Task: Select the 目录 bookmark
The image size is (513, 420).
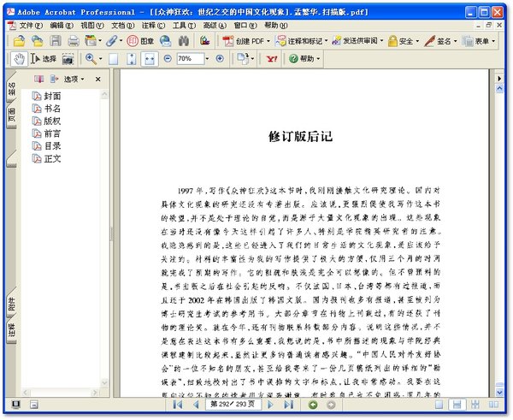Action: [x=52, y=145]
